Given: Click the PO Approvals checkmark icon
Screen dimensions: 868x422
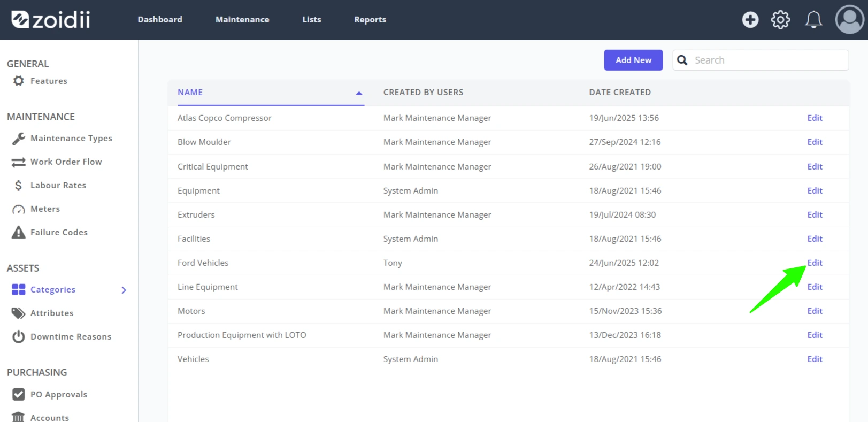Looking at the screenshot, I should (x=19, y=394).
